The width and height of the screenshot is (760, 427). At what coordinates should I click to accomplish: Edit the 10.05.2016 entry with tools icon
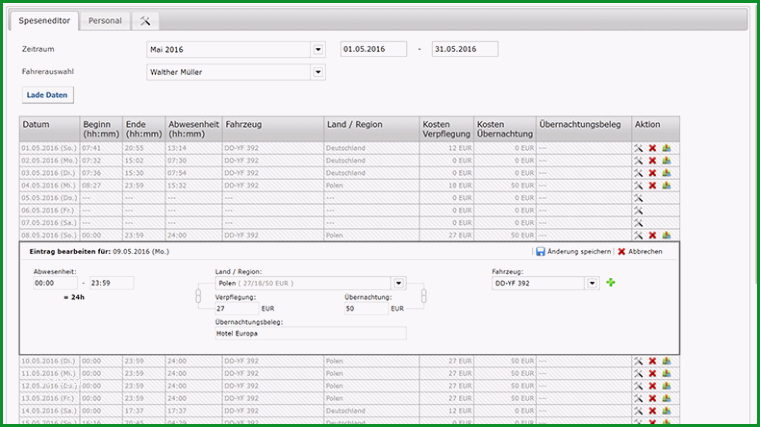point(638,361)
